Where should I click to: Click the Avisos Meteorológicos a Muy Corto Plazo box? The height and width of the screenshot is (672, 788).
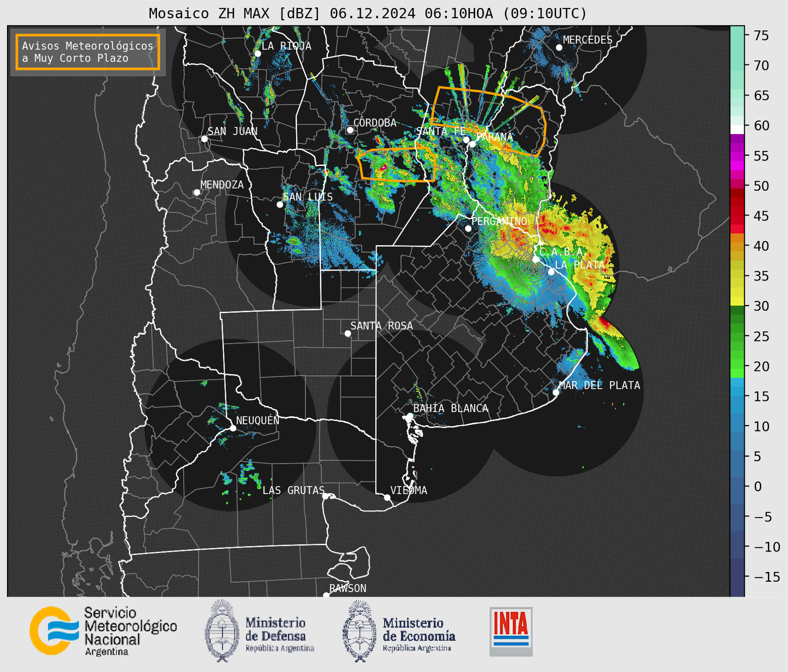pyautogui.click(x=88, y=52)
